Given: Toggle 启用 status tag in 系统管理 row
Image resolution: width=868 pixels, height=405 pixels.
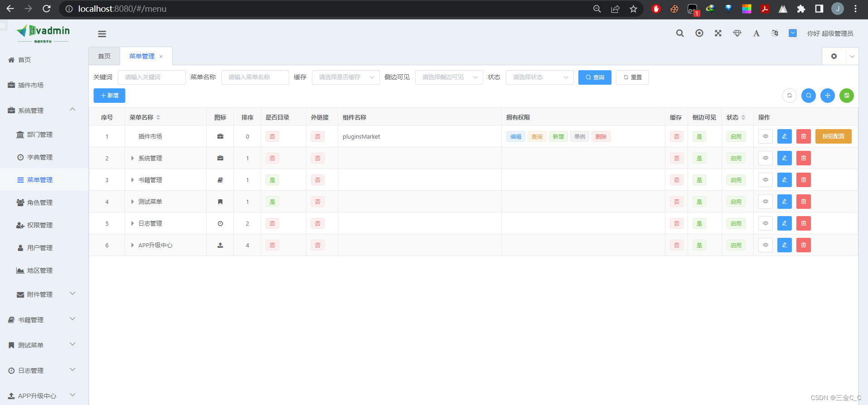Looking at the screenshot, I should 736,158.
